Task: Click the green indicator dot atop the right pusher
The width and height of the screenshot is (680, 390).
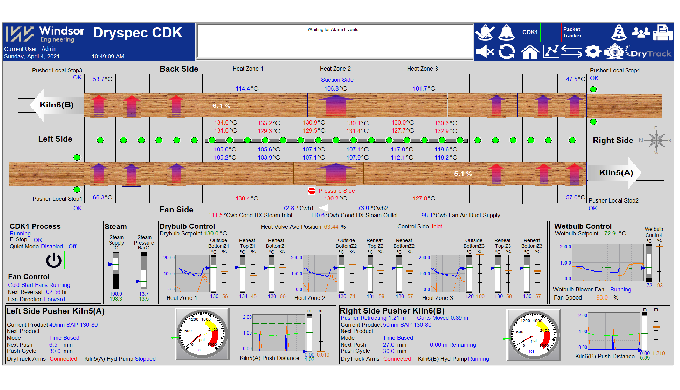Action: 593,89
